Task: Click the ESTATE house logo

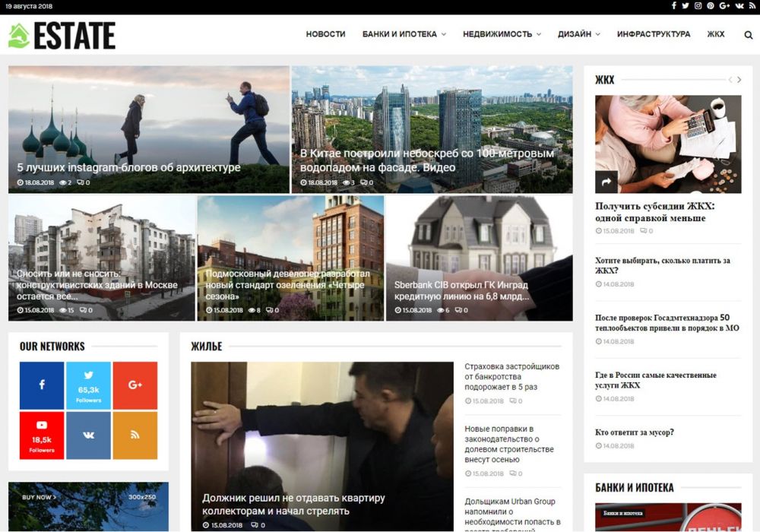Action: (62, 36)
